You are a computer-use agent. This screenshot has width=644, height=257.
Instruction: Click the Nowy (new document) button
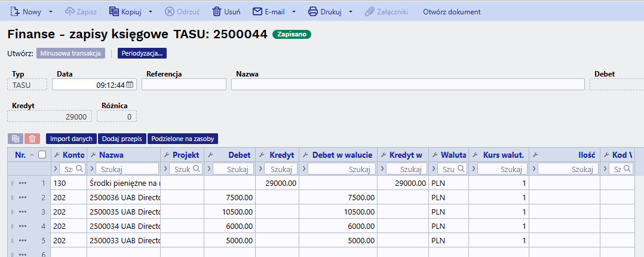click(x=26, y=12)
